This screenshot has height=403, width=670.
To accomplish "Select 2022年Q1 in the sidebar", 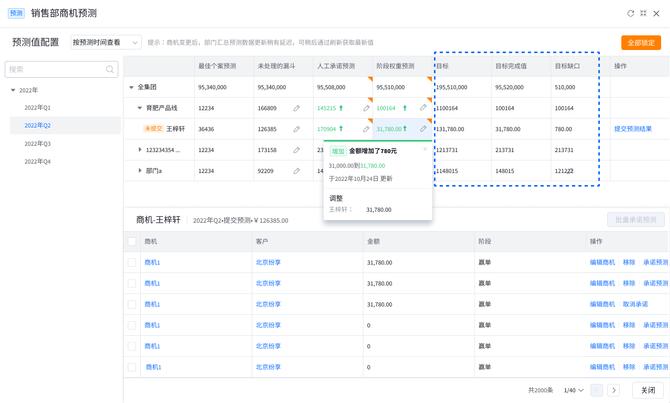I will pyautogui.click(x=37, y=107).
